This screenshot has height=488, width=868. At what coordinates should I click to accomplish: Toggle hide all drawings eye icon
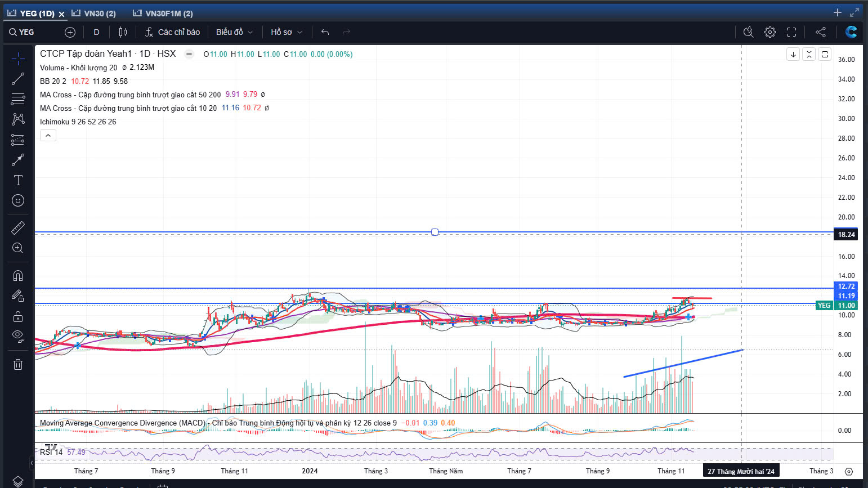click(x=18, y=337)
